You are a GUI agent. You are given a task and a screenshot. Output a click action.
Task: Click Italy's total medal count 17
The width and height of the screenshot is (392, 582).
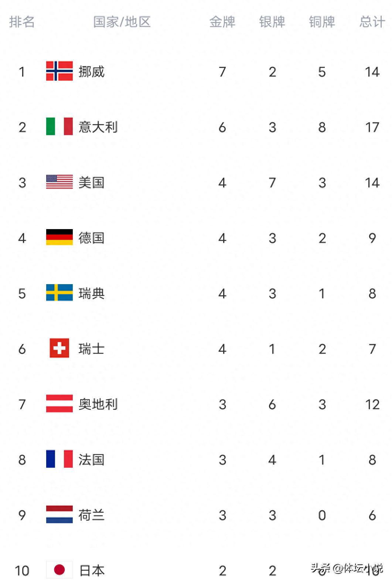tap(372, 127)
